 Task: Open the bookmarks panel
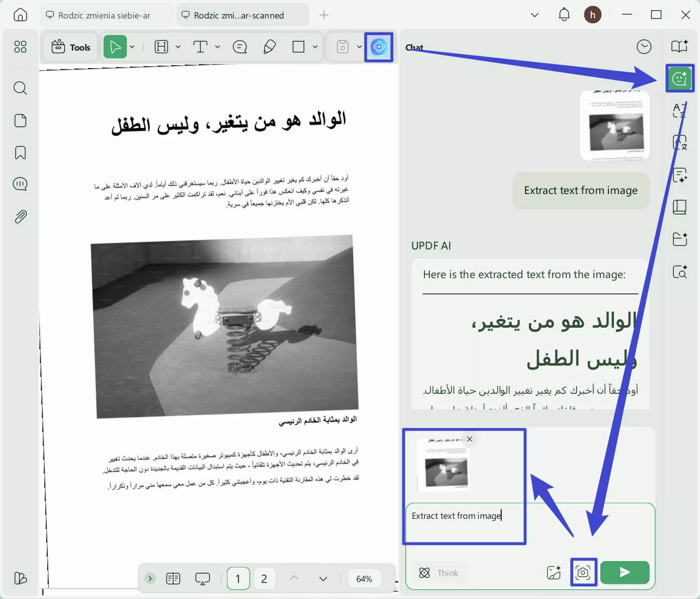pyautogui.click(x=20, y=153)
